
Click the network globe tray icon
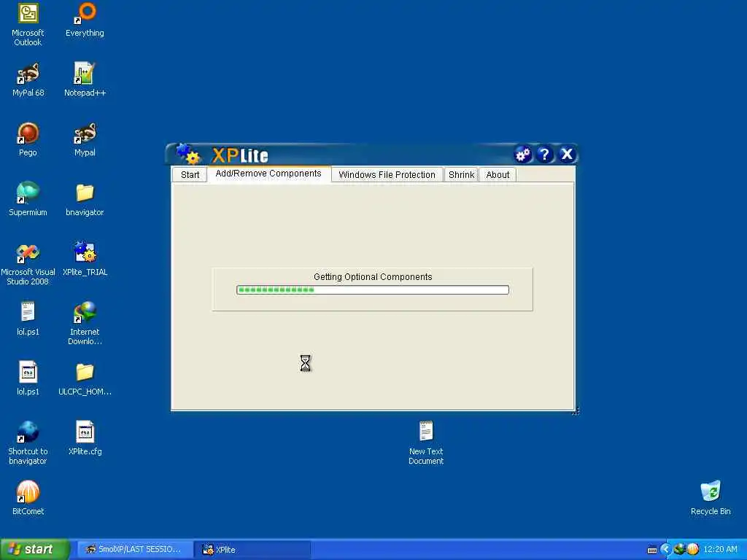pos(679,549)
